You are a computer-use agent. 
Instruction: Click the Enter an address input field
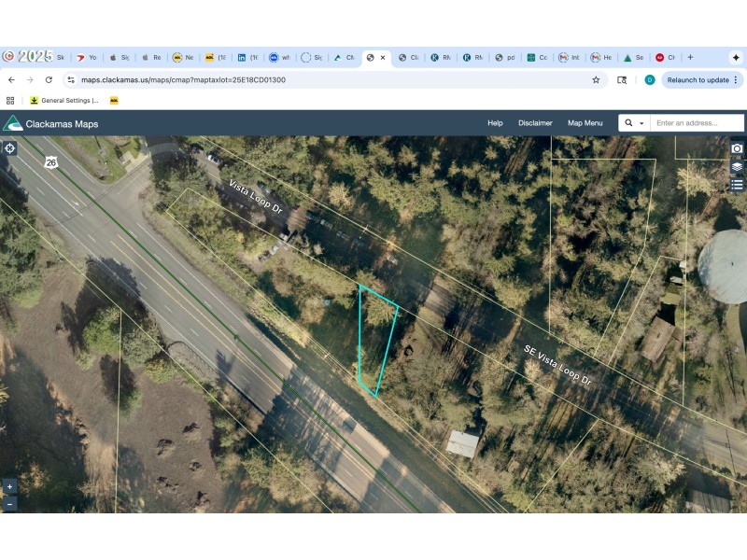(689, 122)
